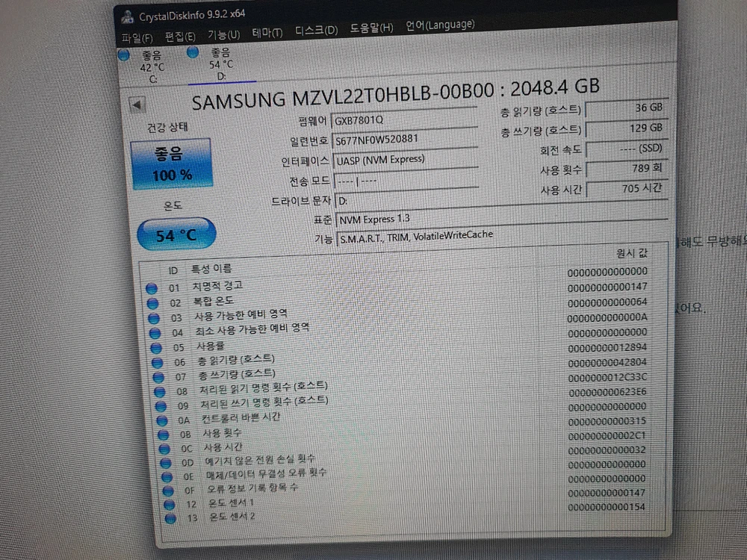Select attribute name 복합 온도
Image resolution: width=747 pixels, height=560 pixels.
tap(214, 301)
